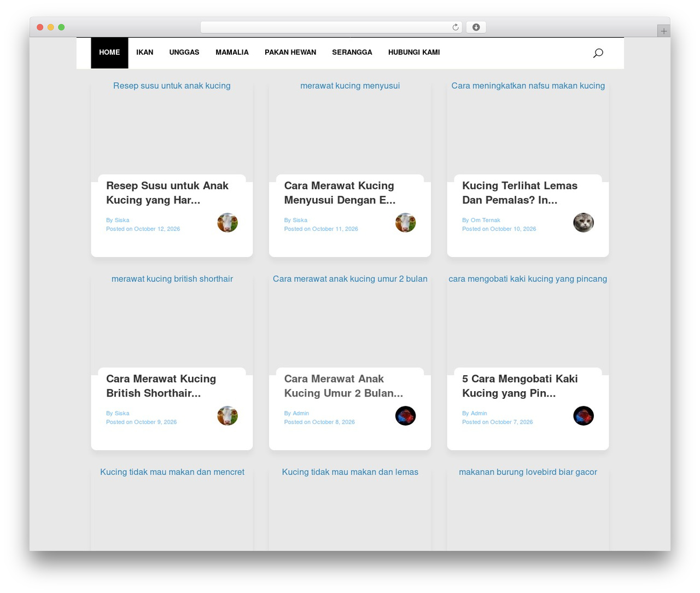Viewport: 700px width, 593px height.
Task: Open 'merawat kucing menyusui' image link
Action: [x=350, y=86]
